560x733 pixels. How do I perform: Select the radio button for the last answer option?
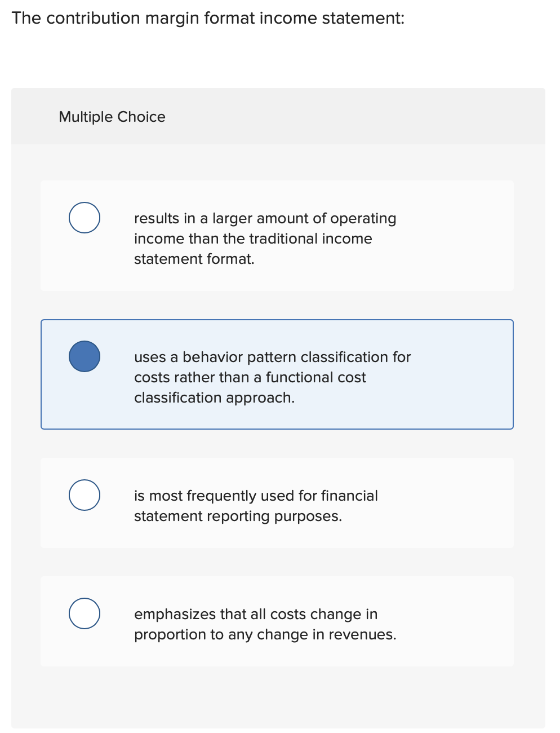click(x=84, y=613)
